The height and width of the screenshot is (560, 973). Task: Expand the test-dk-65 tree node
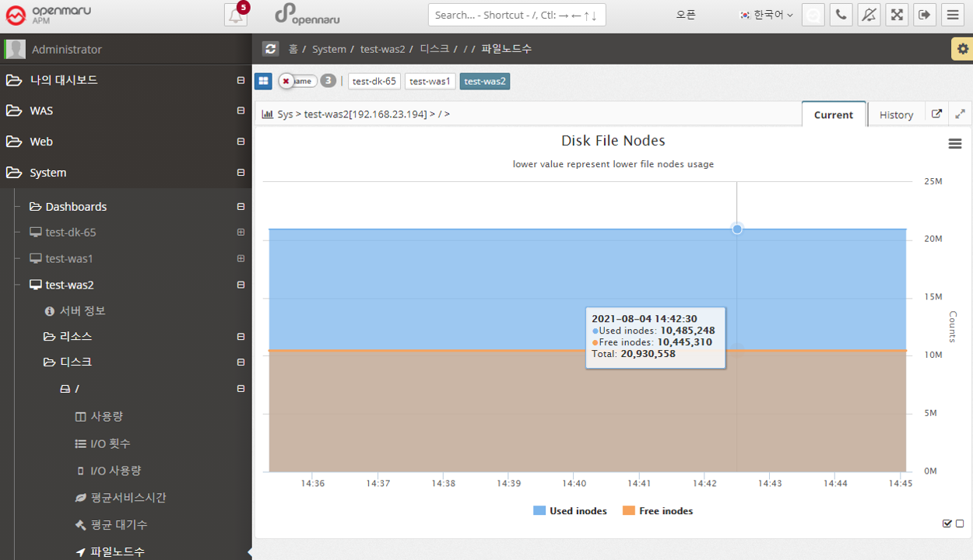[x=241, y=233]
